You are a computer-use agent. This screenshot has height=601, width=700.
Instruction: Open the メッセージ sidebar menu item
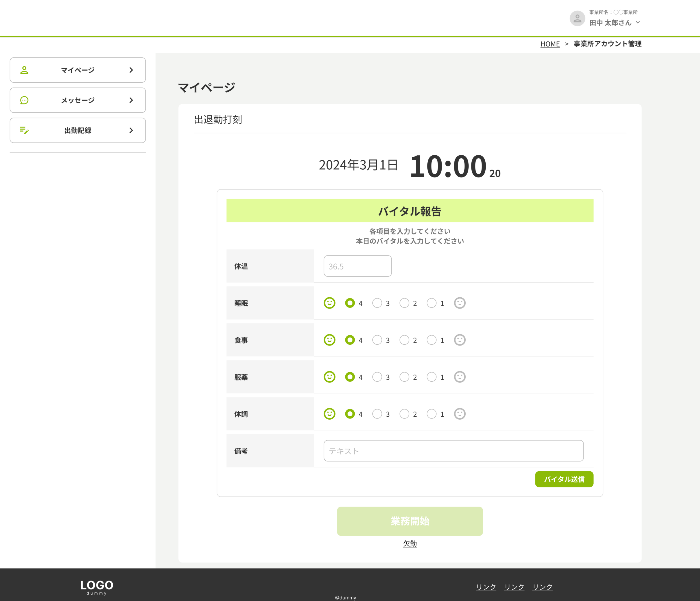point(78,100)
